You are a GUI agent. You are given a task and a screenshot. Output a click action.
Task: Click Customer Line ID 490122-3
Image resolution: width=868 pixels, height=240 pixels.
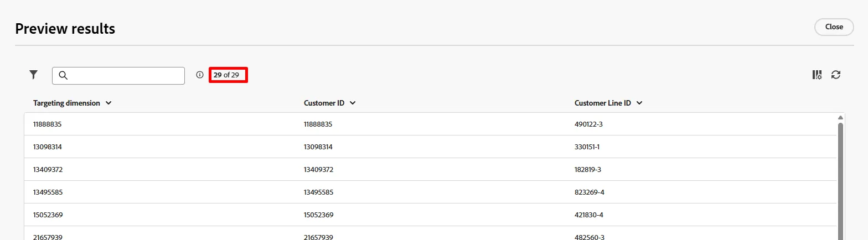click(x=588, y=124)
